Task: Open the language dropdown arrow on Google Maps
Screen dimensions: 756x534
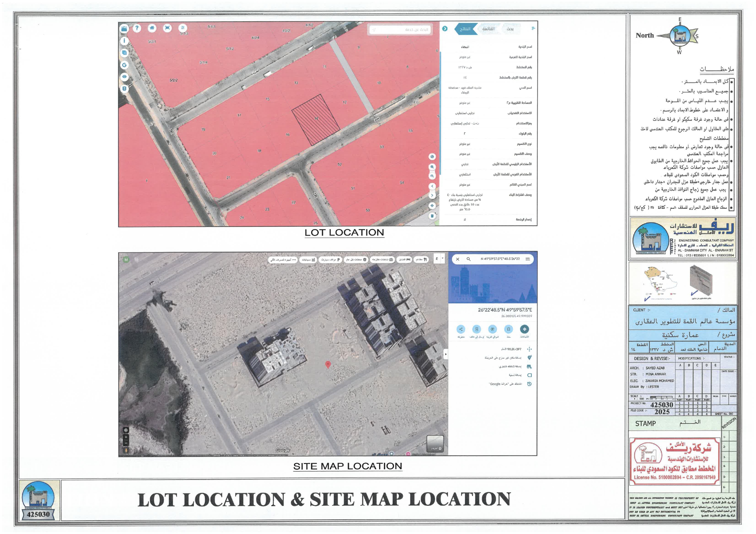Action: pos(442,258)
